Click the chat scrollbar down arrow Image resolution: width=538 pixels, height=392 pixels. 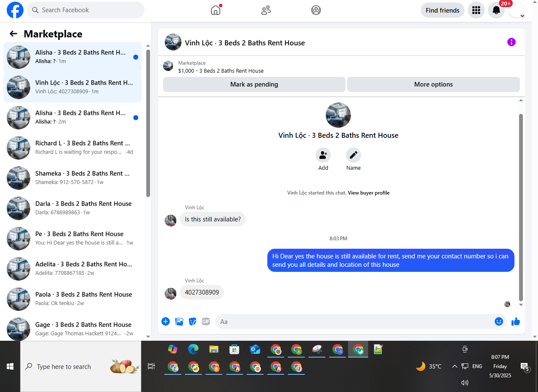click(521, 305)
